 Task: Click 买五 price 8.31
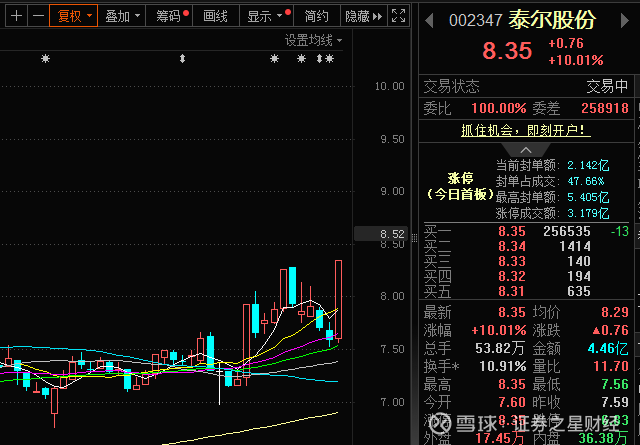click(x=512, y=291)
